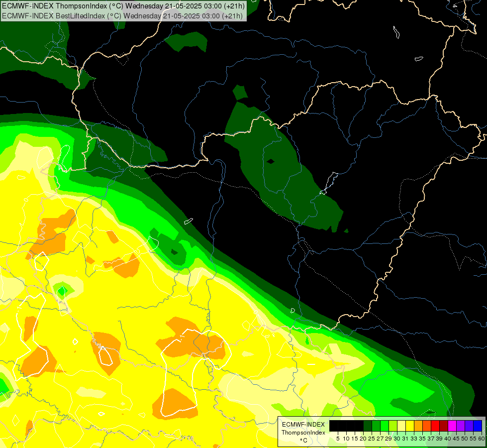Select the magenta swatch between 40 and 45
487x448 pixels.
[452, 426]
